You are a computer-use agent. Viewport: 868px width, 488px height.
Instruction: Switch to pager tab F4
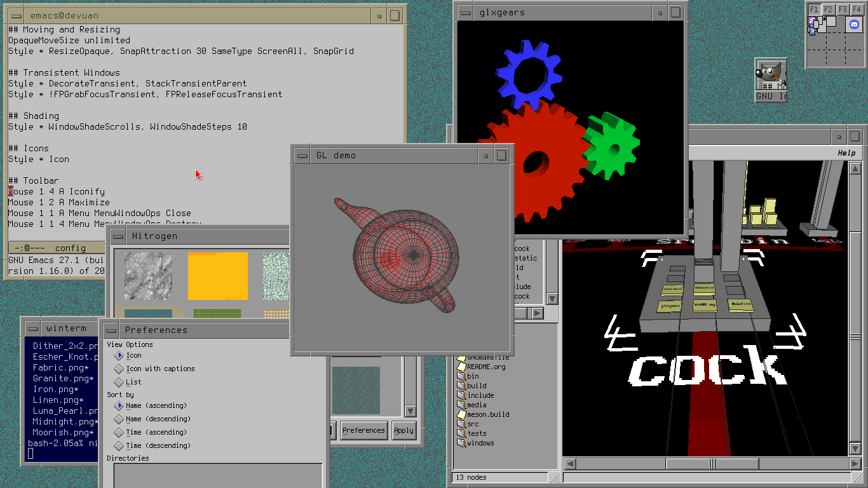857,10
